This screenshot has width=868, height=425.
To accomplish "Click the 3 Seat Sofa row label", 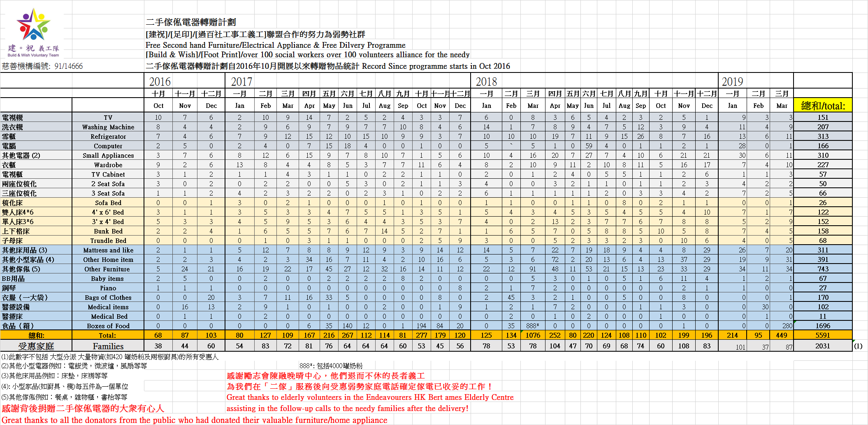I will [x=108, y=193].
